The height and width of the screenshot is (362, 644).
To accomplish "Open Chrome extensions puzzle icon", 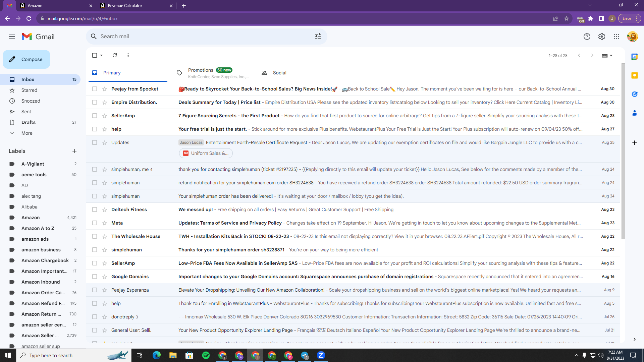I will 591,18.
